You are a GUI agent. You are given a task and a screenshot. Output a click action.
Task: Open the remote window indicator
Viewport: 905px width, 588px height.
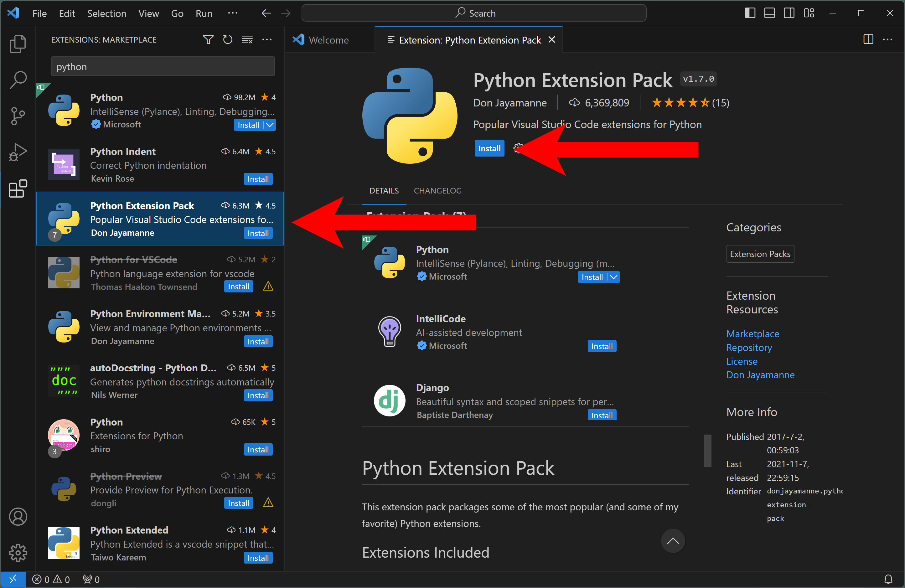pos(13,579)
